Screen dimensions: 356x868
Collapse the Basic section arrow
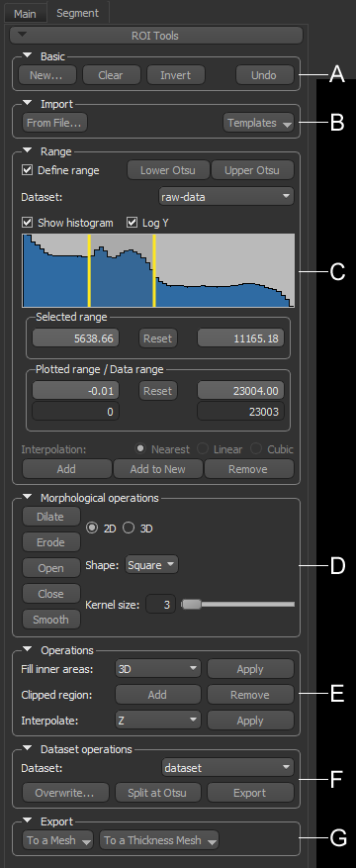(28, 55)
